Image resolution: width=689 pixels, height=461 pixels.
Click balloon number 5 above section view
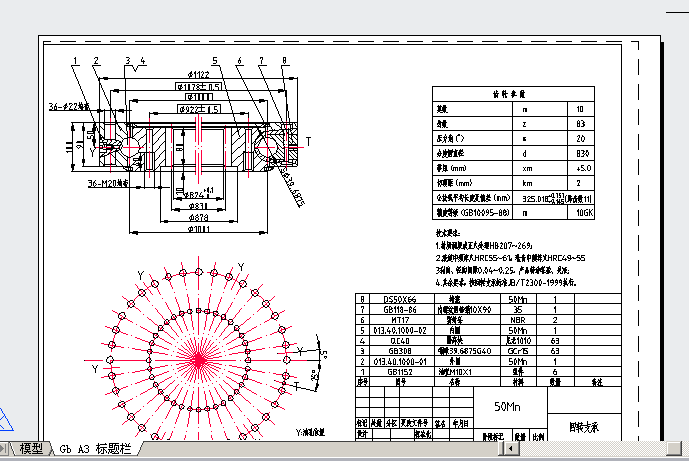pyautogui.click(x=214, y=61)
